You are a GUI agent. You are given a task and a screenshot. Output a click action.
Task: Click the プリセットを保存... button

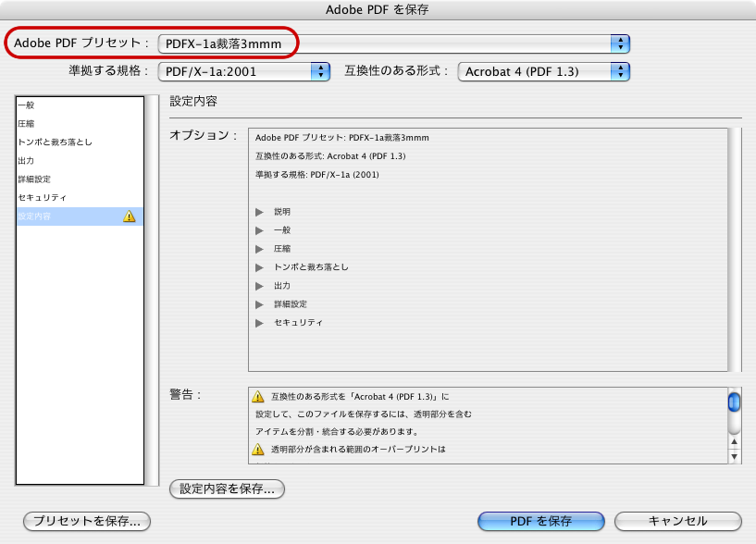(87, 522)
